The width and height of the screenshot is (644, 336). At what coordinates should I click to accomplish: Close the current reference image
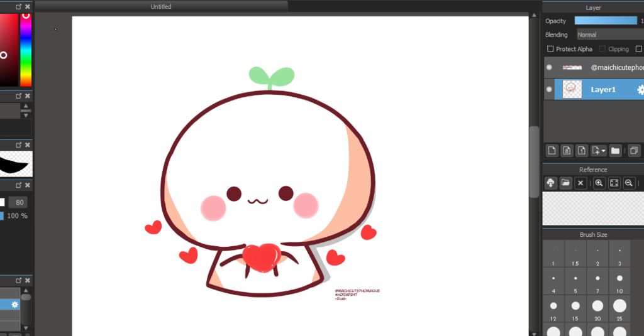(580, 183)
